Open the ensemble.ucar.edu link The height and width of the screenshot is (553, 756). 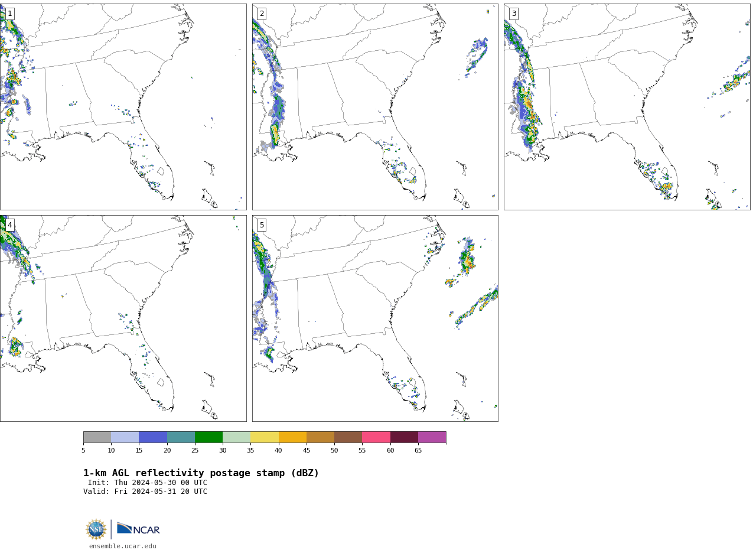[123, 546]
